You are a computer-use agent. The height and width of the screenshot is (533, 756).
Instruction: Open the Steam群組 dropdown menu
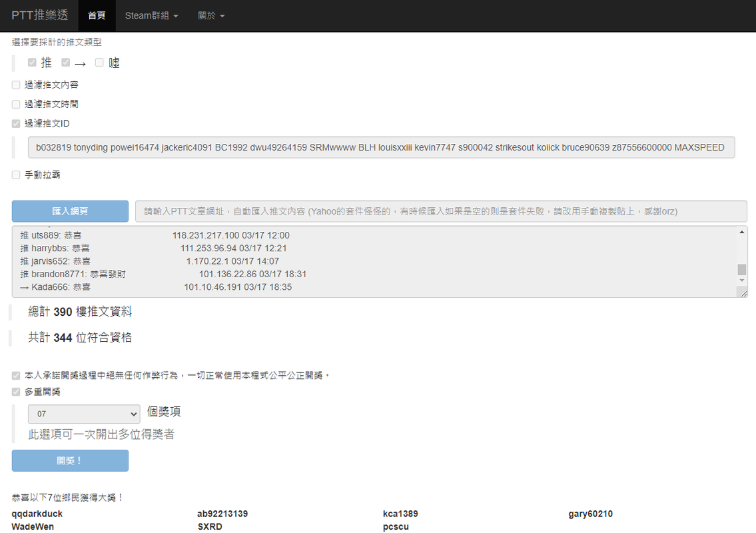(151, 15)
